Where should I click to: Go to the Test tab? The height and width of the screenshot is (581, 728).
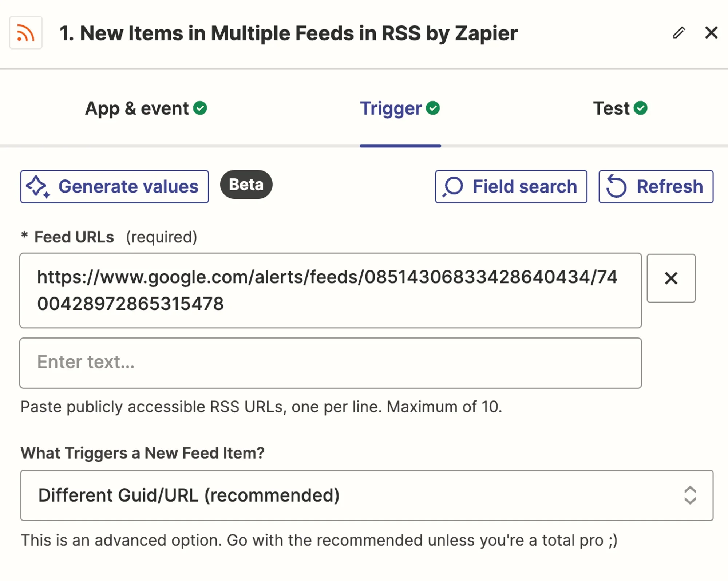tap(612, 108)
